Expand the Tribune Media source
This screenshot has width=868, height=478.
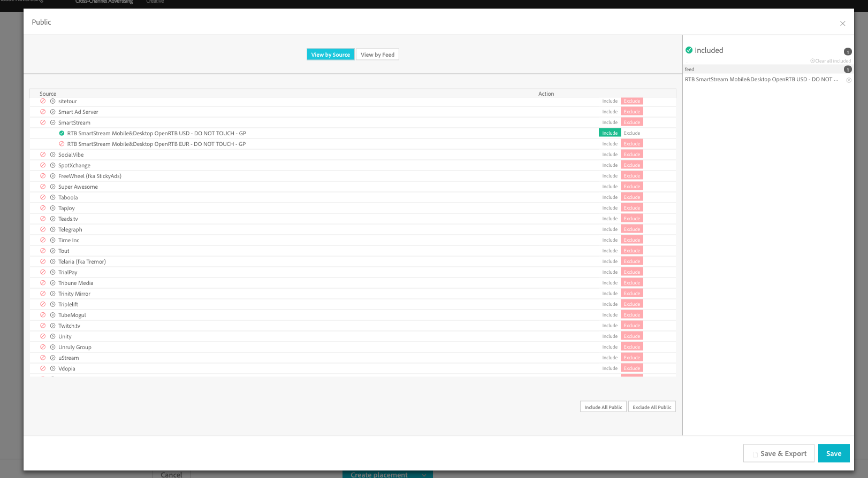(53, 283)
